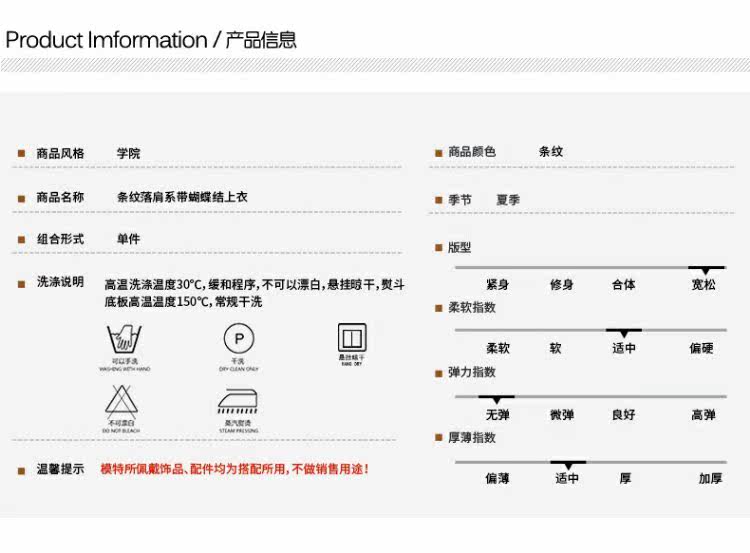This screenshot has height=553, width=750.
Task: Click the value 单件
Action: (129, 239)
